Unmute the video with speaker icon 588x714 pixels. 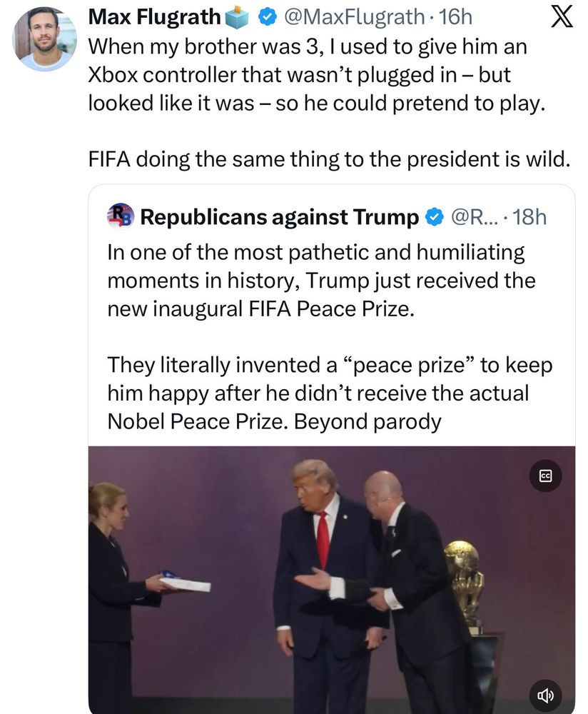click(545, 695)
